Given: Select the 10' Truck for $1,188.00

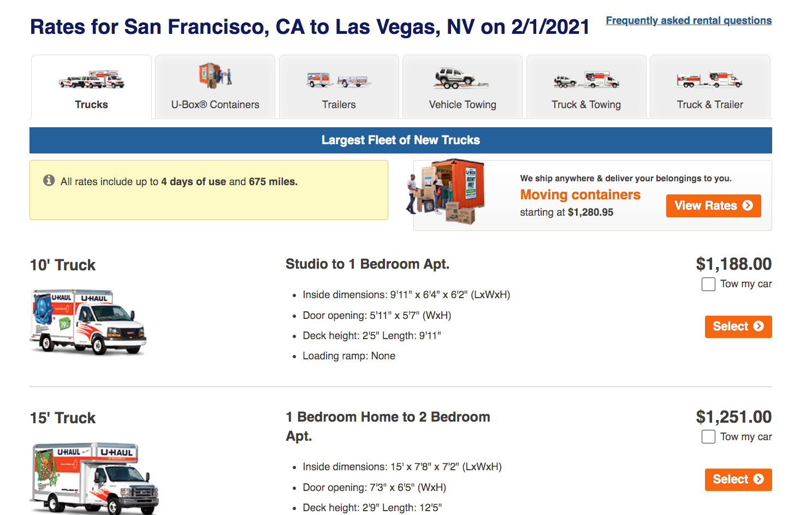Looking at the screenshot, I should tap(738, 327).
